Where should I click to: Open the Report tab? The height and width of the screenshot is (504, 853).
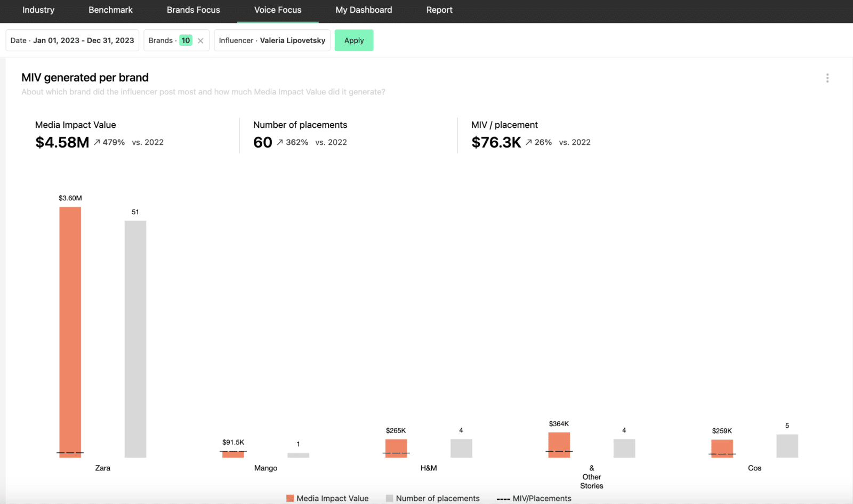(x=439, y=10)
